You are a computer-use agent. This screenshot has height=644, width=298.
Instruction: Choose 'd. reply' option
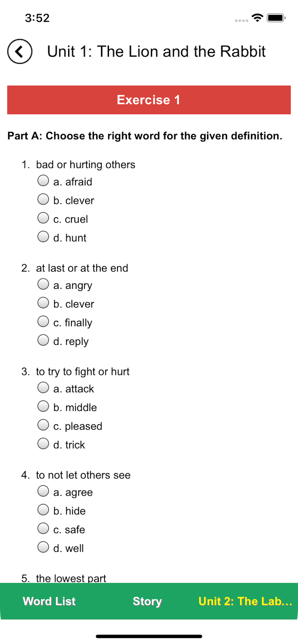click(43, 340)
